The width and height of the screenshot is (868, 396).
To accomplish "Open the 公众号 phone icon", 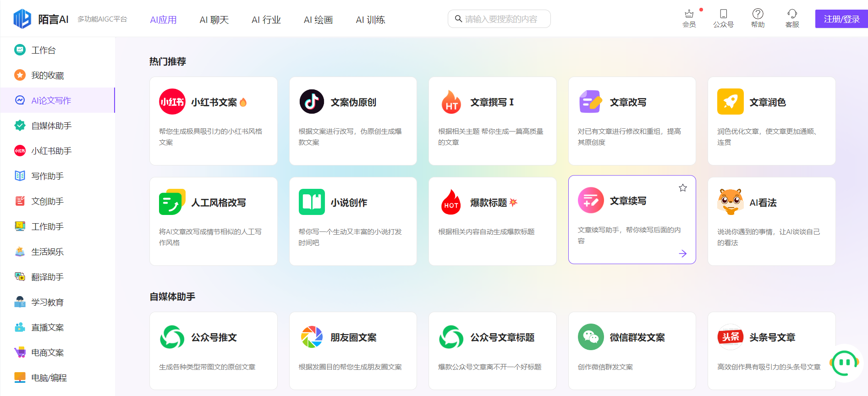I will (723, 14).
